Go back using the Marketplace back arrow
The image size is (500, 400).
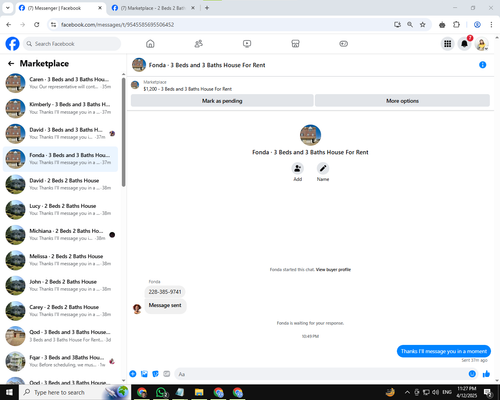tap(11, 63)
